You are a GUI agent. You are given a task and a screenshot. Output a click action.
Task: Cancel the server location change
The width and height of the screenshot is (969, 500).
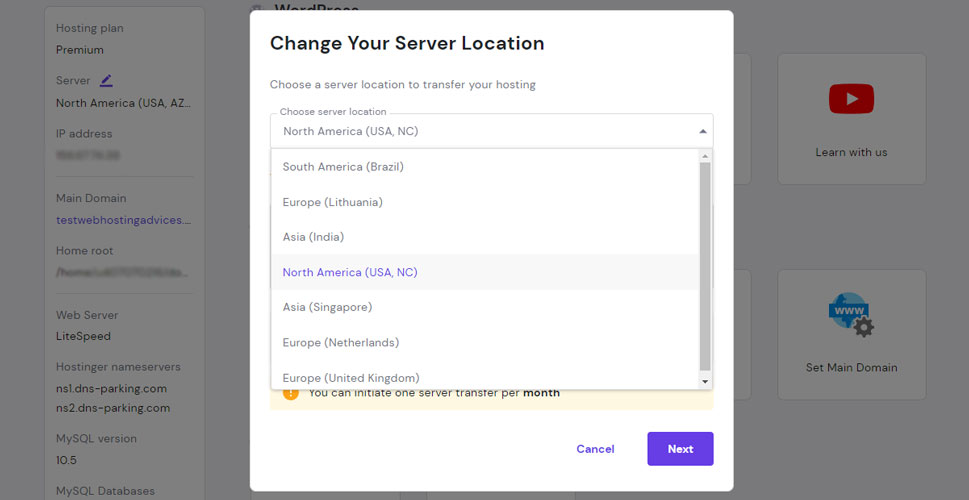click(595, 449)
